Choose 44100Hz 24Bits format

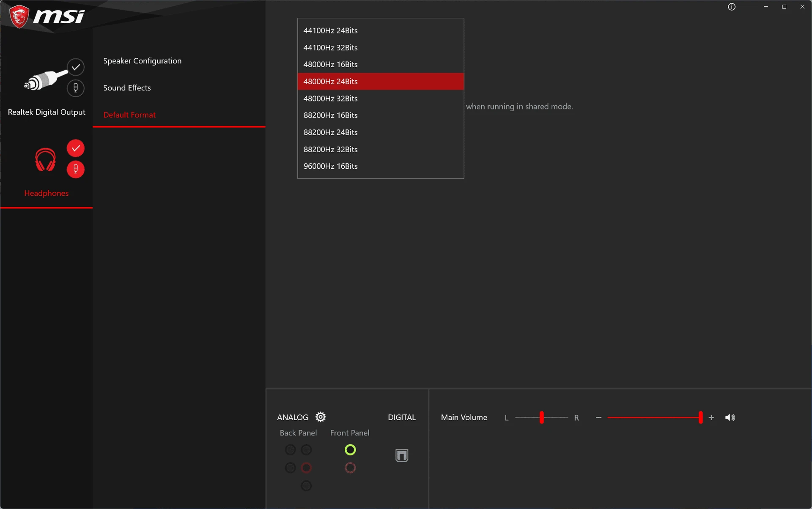coord(381,30)
